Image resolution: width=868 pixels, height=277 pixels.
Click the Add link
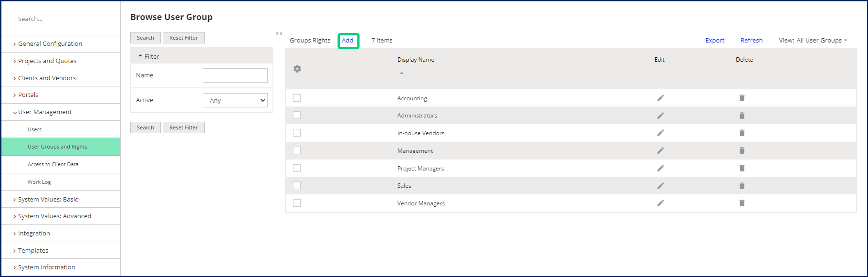click(x=348, y=41)
